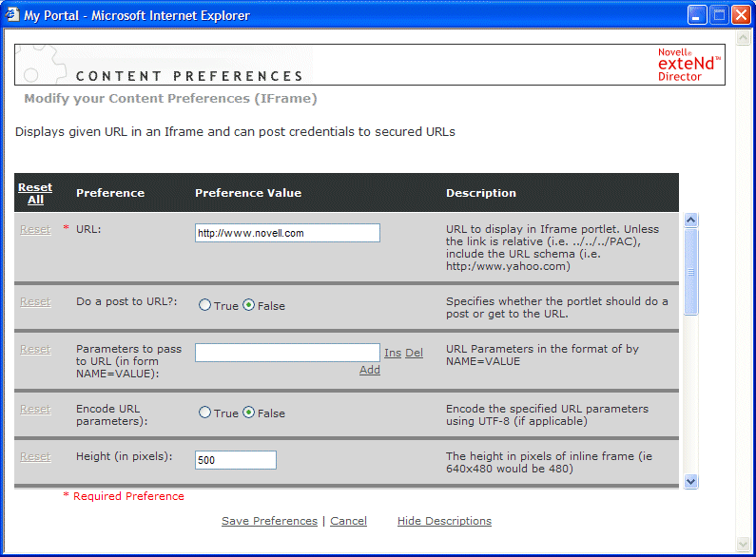The width and height of the screenshot is (756, 557).
Task: Click the browser page scroll down arrow
Action: point(743,545)
